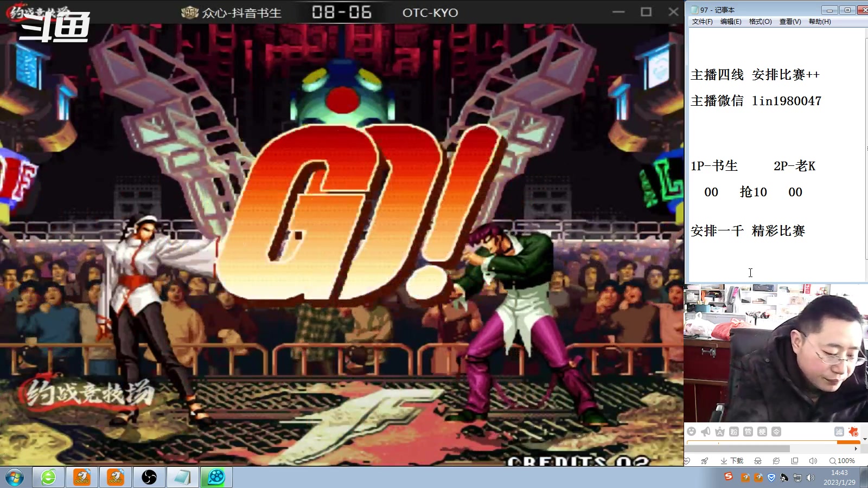Click the 令 command icon
Image resolution: width=868 pixels, height=488 pixels.
pos(776,432)
